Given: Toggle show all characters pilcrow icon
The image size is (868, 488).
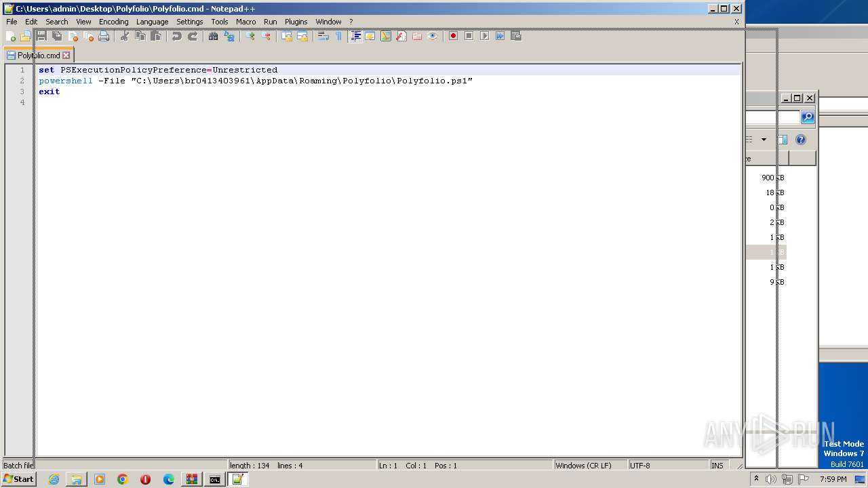Looking at the screenshot, I should click(338, 36).
